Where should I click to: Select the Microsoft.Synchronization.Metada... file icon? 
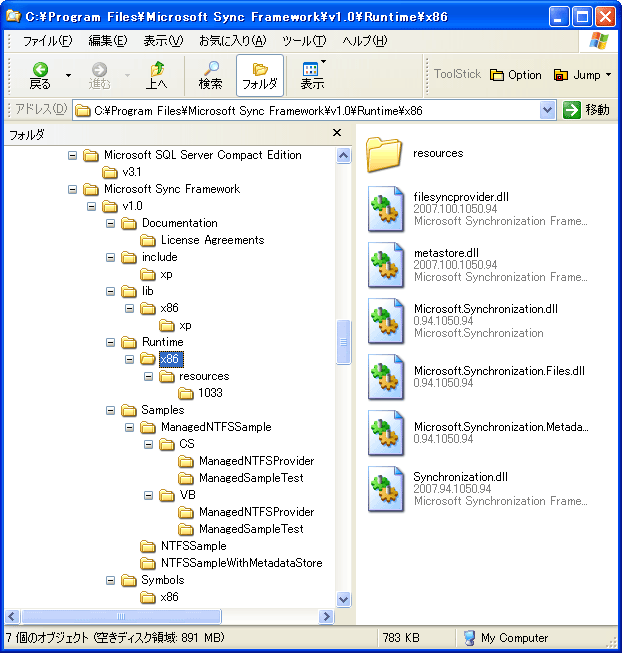[386, 433]
